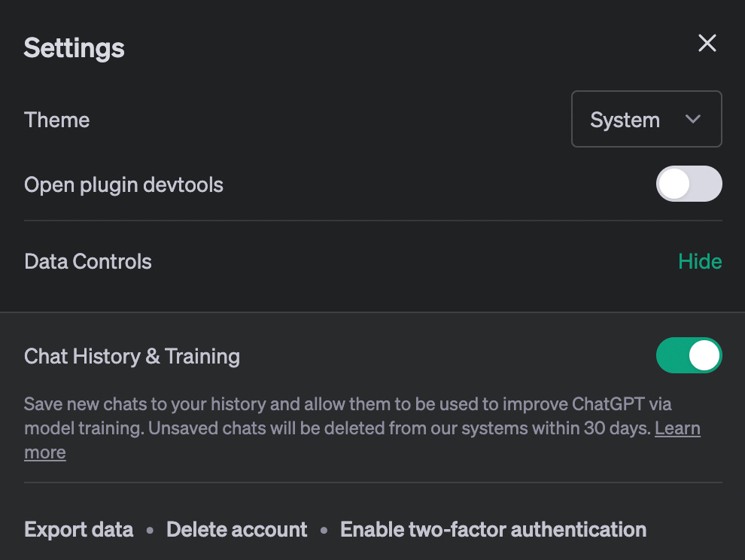Toggle Open plugin devtools switch
The width and height of the screenshot is (745, 560).
[689, 184]
